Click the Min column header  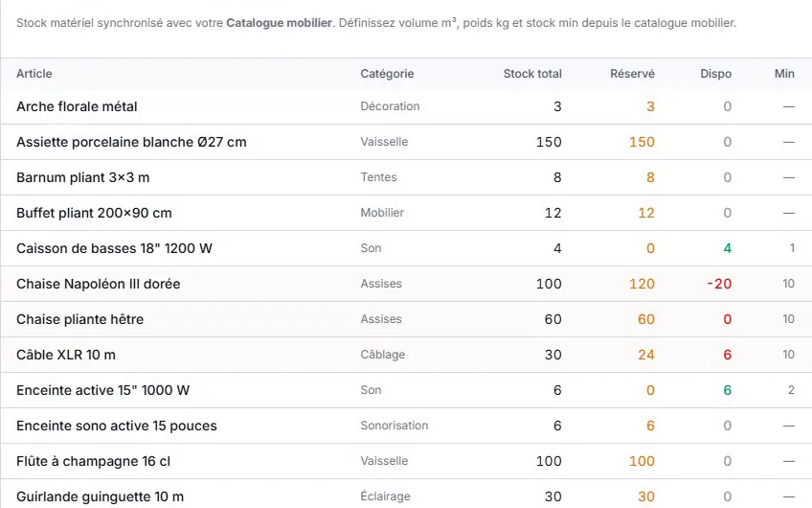click(784, 74)
